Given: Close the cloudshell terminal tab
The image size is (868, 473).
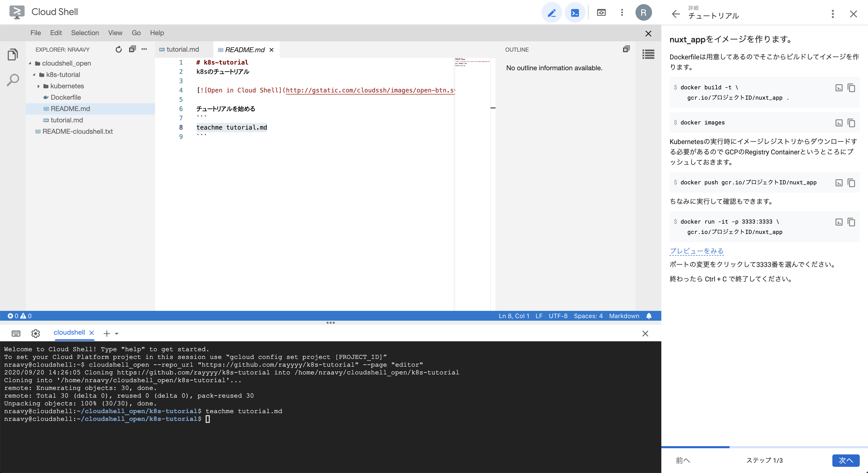Looking at the screenshot, I should coord(91,333).
